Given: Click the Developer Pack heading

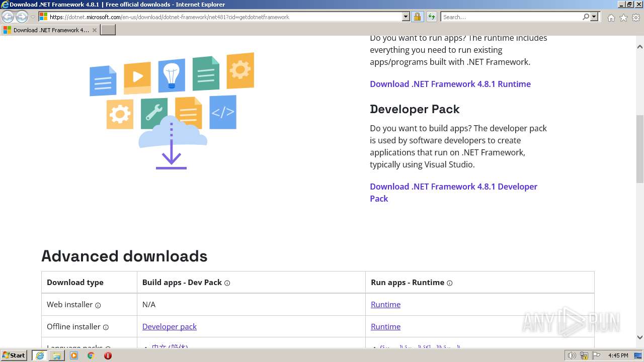Looking at the screenshot, I should pos(415,109).
